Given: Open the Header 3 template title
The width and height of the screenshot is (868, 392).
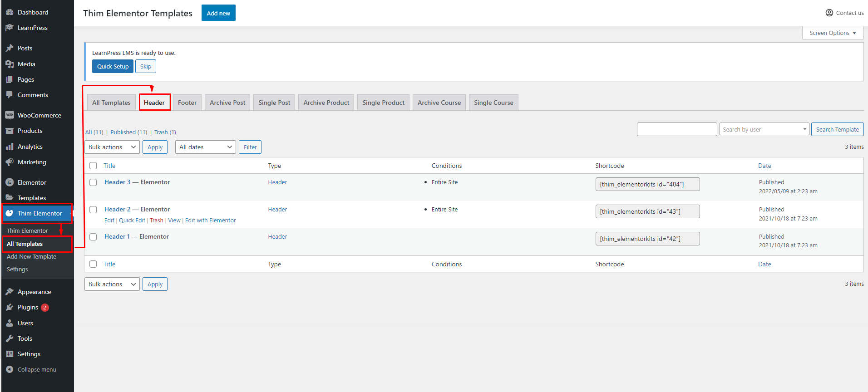Looking at the screenshot, I should coord(117,182).
